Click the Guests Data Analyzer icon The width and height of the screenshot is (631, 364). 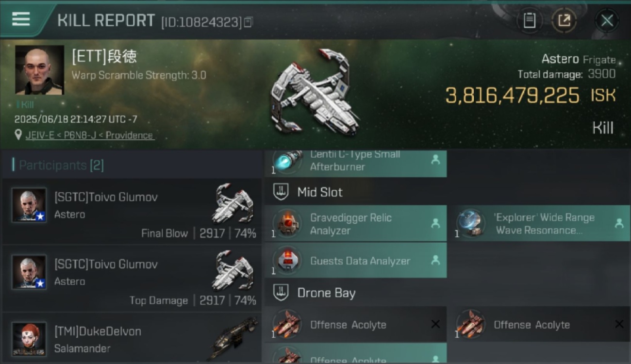pyautogui.click(x=287, y=261)
